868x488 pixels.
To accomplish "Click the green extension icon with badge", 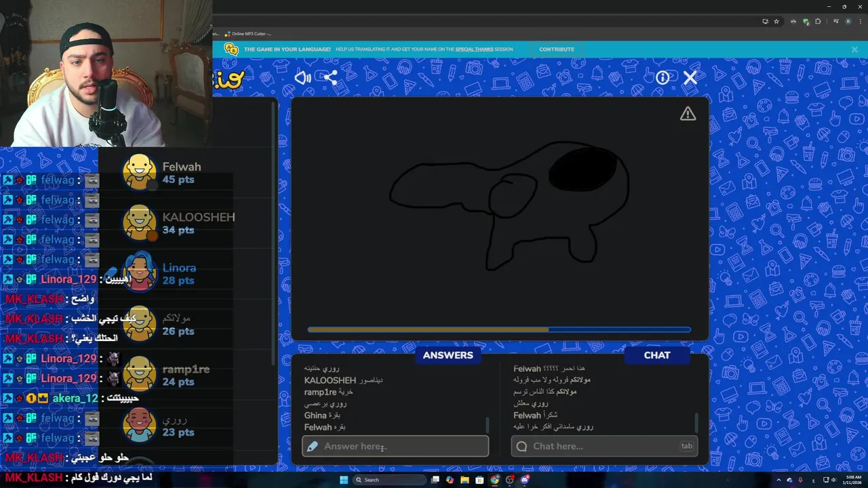I will 806,22.
